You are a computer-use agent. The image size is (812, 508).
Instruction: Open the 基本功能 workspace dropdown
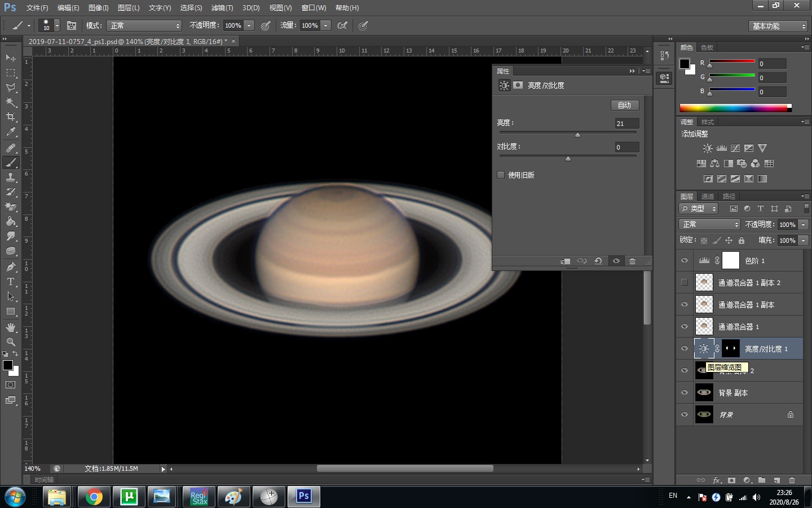778,26
